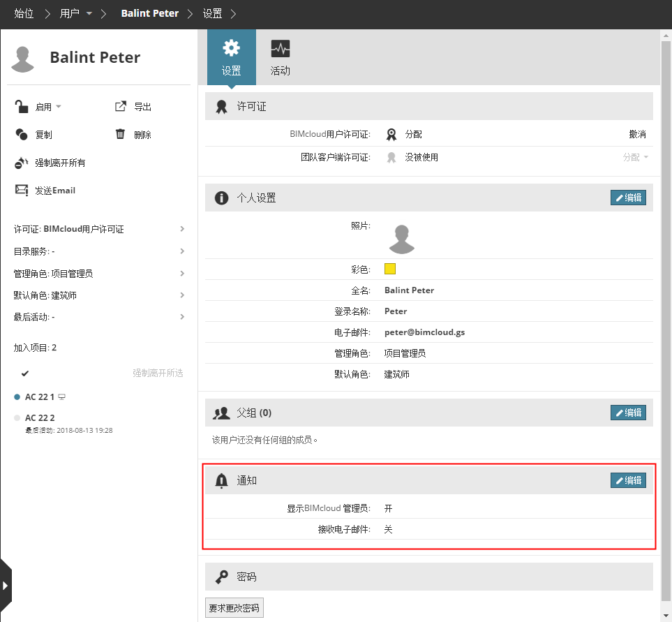Screen dimensions: 672x622
Task: Toggle the select-all checkmark for projects
Action: click(x=25, y=373)
